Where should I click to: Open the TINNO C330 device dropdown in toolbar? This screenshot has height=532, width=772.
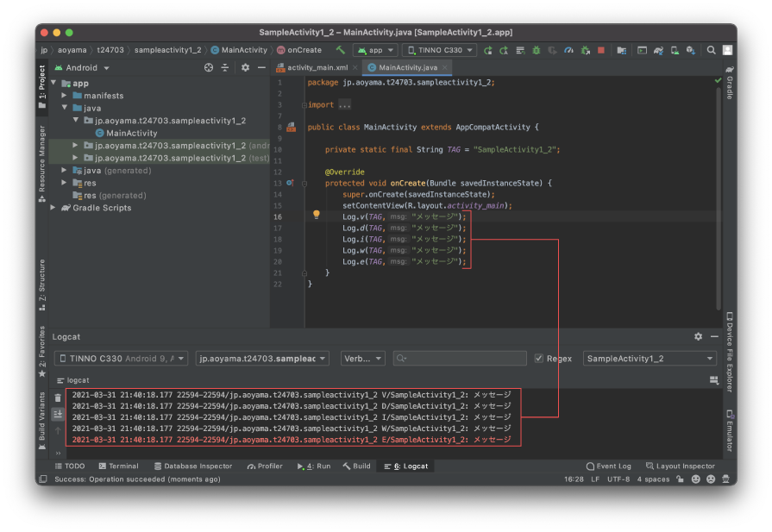(440, 50)
